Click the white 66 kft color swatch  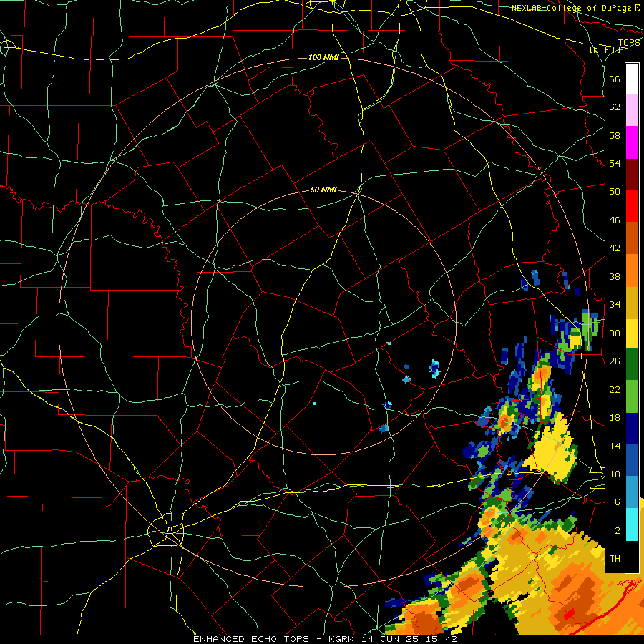click(632, 79)
